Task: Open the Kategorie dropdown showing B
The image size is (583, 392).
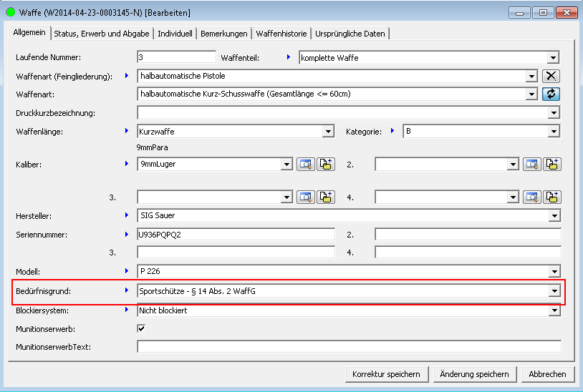Action: point(553,132)
